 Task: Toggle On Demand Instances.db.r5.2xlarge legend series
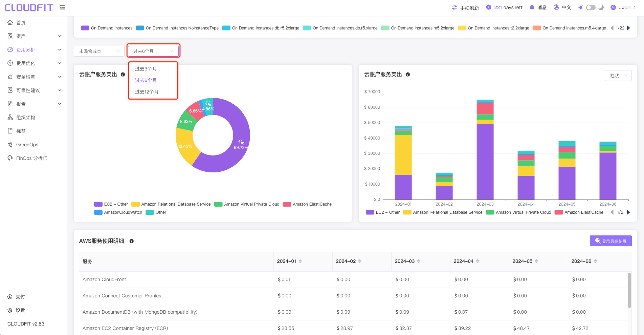[261, 28]
